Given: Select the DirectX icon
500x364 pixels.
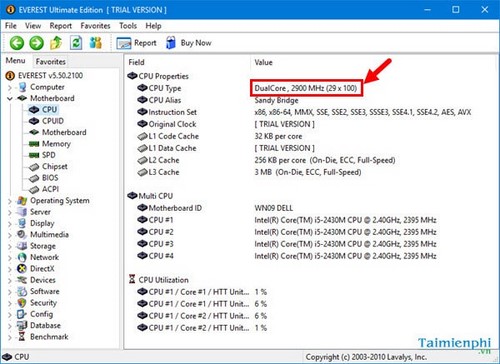Looking at the screenshot, I should pyautogui.click(x=22, y=268).
